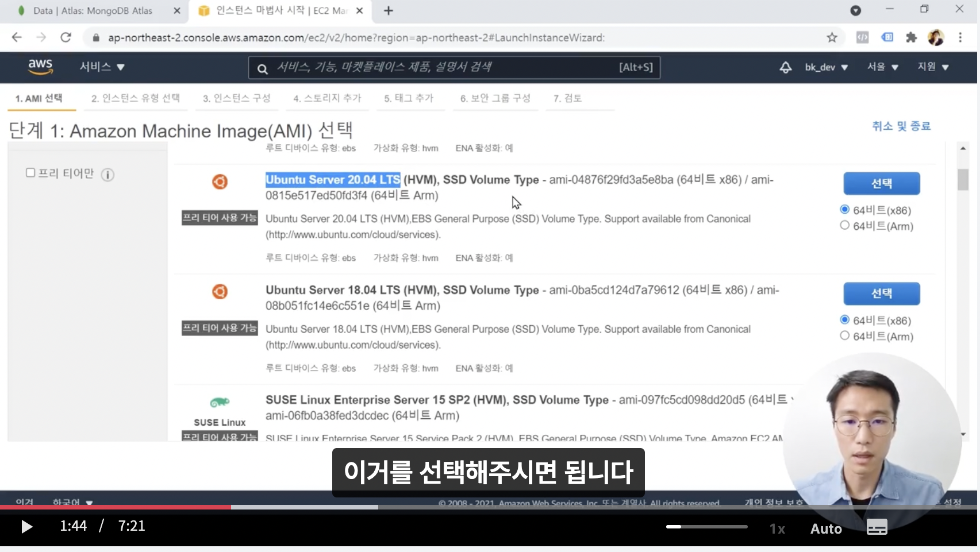Click the code extension icon in toolbar
This screenshot has height=552, width=980.
[862, 37]
